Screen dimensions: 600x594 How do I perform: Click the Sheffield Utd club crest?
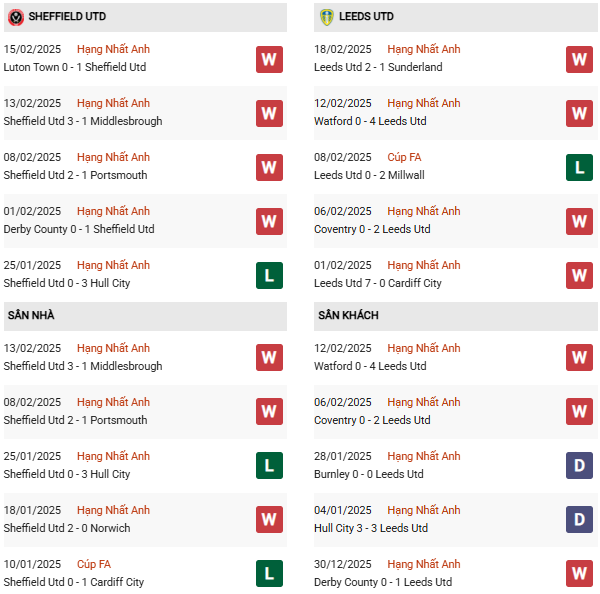point(16,17)
